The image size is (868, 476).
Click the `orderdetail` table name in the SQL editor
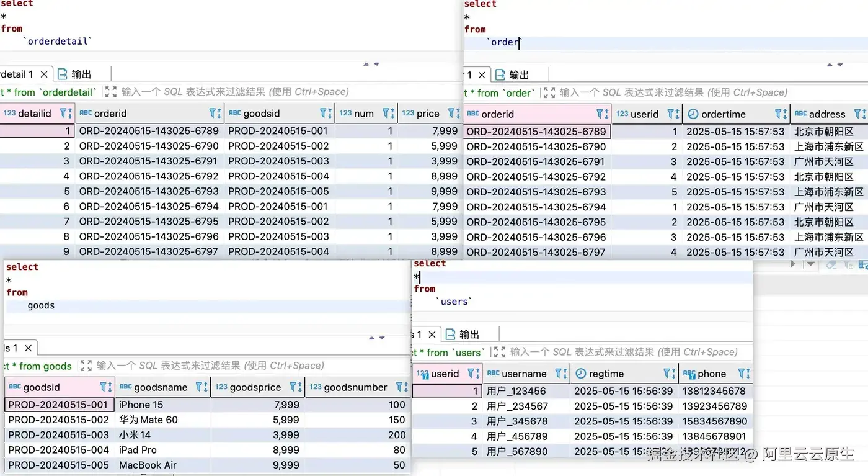coord(58,42)
